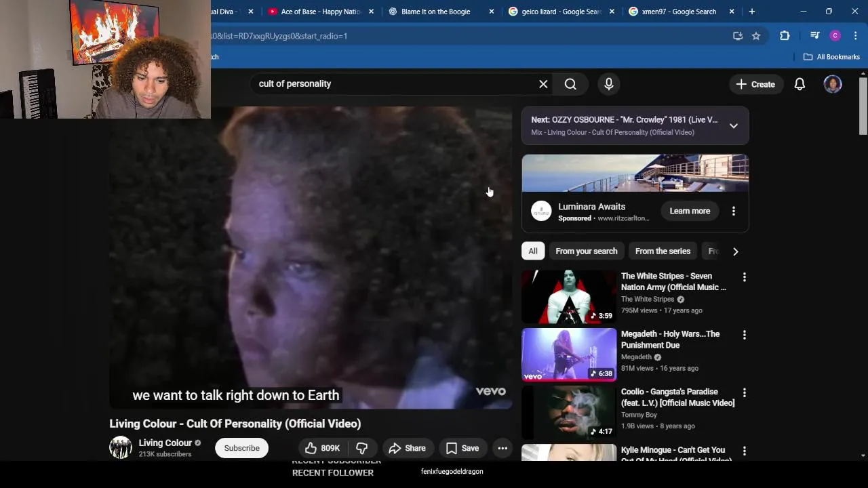
Task: Click Megadeth channel name link
Action: [x=636, y=357]
